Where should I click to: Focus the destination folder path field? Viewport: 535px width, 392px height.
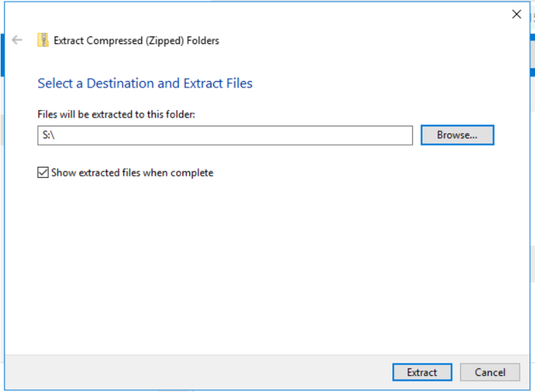pyautogui.click(x=225, y=135)
